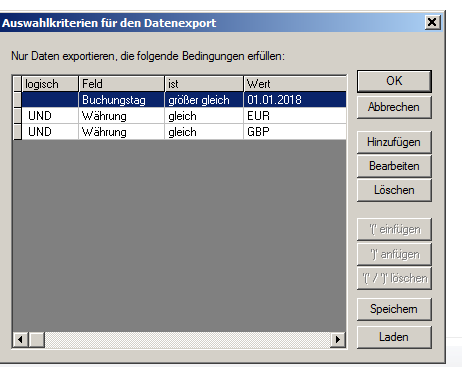462x367 pixels.
Task: Select the EUR value cell
Action: point(295,116)
